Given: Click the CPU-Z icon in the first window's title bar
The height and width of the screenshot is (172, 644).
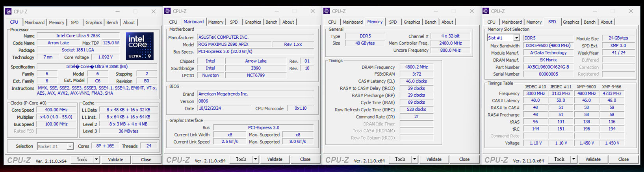Looking at the screenshot, I should [x=8, y=11].
